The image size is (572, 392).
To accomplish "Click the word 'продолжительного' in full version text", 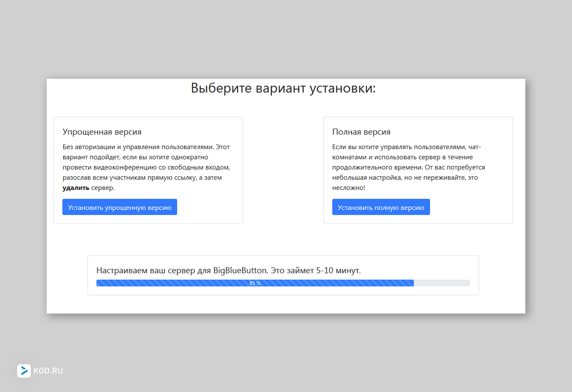I will (362, 167).
